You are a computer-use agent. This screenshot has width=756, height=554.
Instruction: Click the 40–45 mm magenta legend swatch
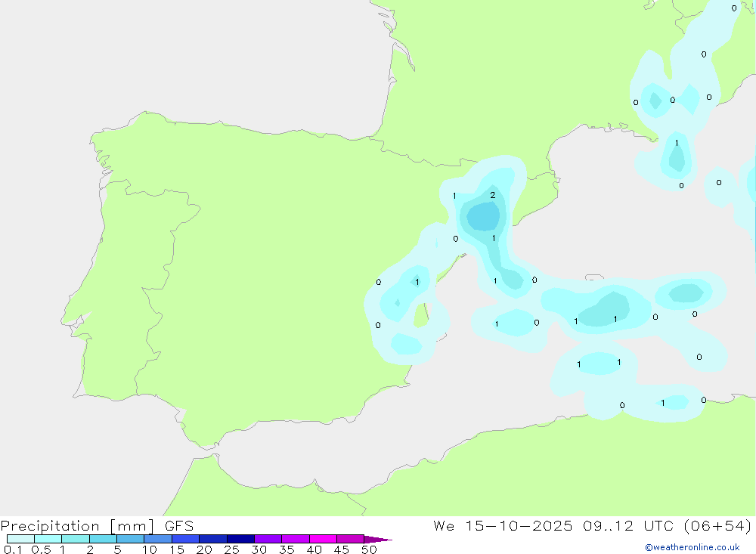coord(323,539)
